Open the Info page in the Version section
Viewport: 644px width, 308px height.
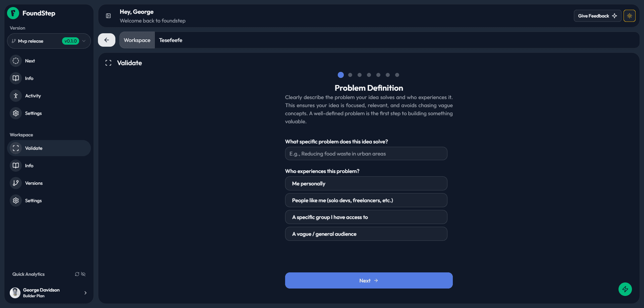(x=29, y=78)
